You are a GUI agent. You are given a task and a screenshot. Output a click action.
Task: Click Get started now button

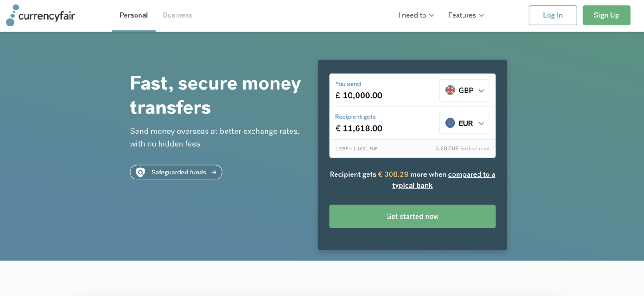[413, 216]
